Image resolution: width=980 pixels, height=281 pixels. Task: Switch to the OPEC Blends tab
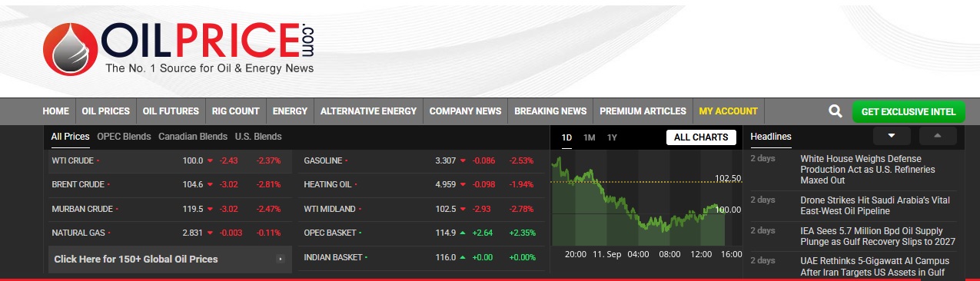(124, 137)
